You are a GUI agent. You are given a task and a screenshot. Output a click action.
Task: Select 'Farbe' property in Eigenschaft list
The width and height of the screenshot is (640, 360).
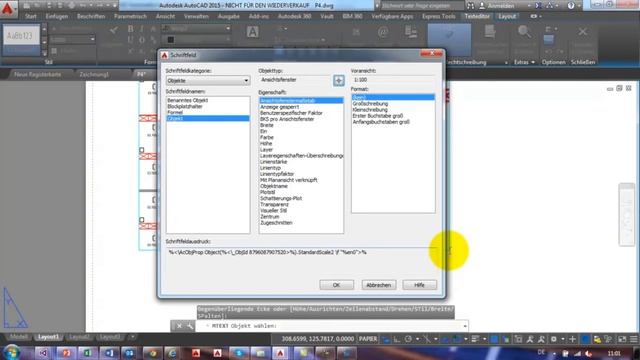pyautogui.click(x=267, y=138)
